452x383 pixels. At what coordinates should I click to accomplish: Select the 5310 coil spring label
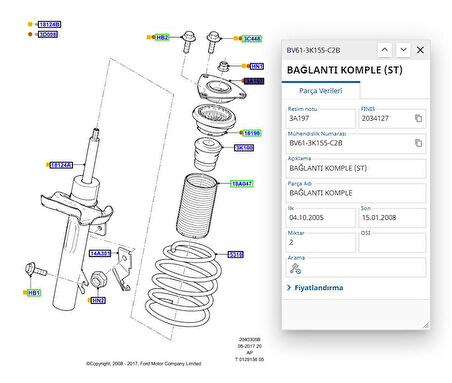[236, 255]
